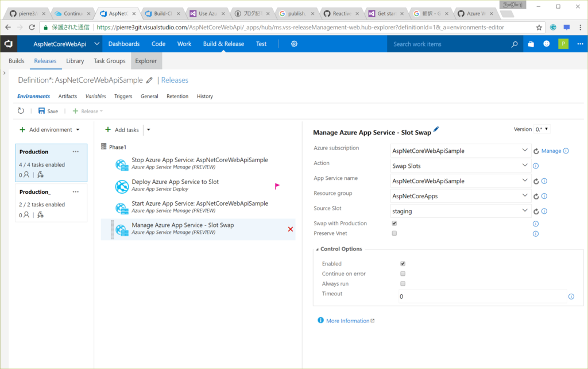Refresh the Resource group list
588x369 pixels.
coord(536,197)
